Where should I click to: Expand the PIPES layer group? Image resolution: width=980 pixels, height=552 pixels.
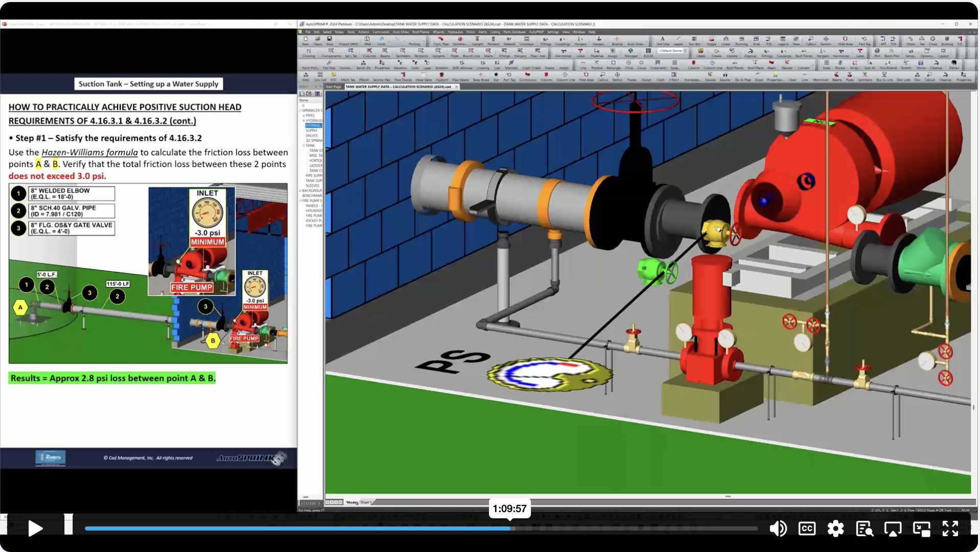point(303,116)
